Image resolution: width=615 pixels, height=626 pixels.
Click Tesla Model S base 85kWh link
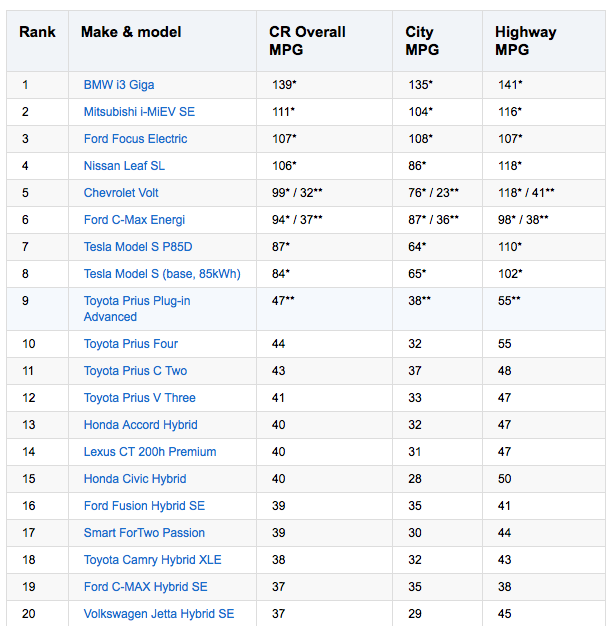tap(162, 274)
